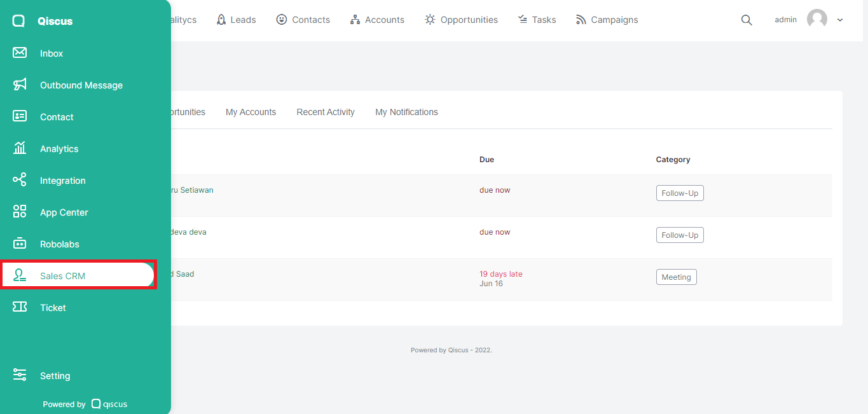Click the Outbound Message megaphone icon

pyautogui.click(x=20, y=85)
